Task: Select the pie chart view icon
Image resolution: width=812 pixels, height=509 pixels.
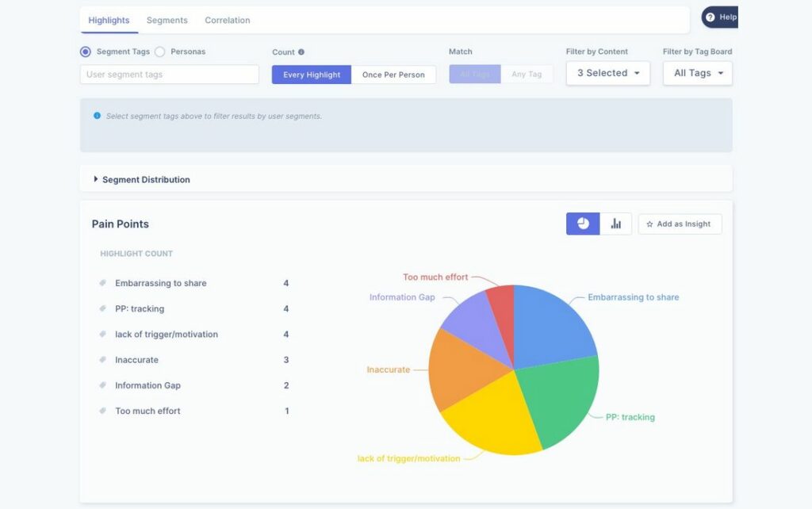Action: [582, 223]
